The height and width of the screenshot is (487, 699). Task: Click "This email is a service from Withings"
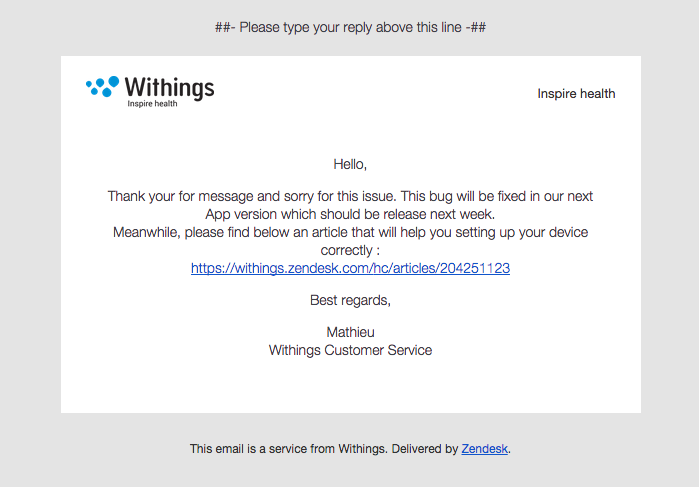tap(288, 449)
